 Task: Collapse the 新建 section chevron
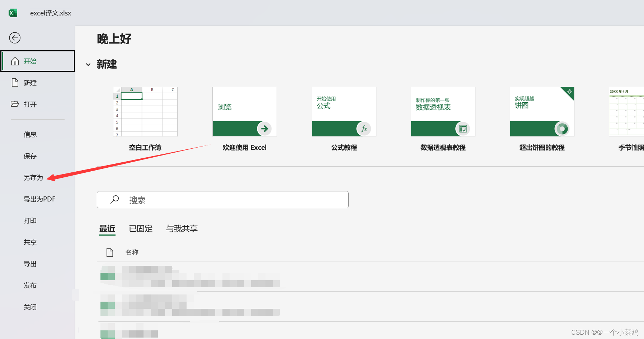coord(89,64)
